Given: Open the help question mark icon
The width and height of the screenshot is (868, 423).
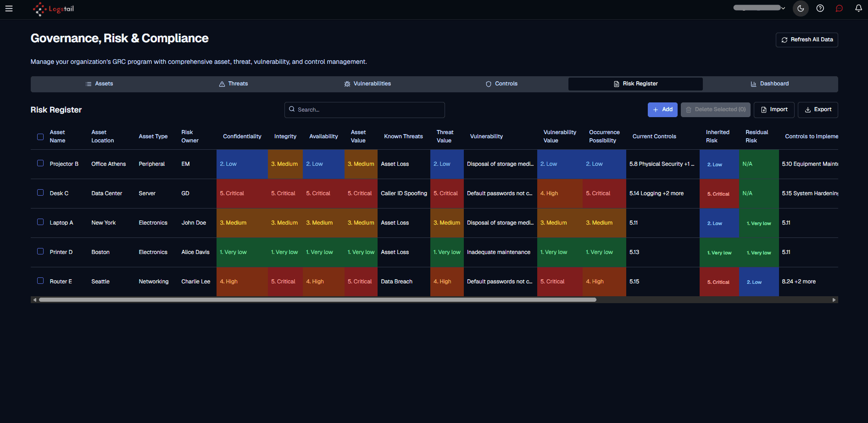Looking at the screenshot, I should point(820,8).
